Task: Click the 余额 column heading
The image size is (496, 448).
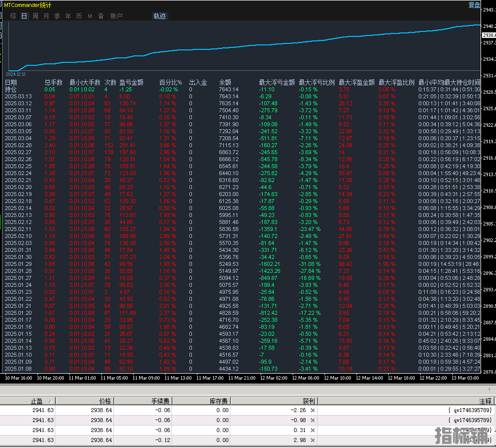Action: click(225, 83)
